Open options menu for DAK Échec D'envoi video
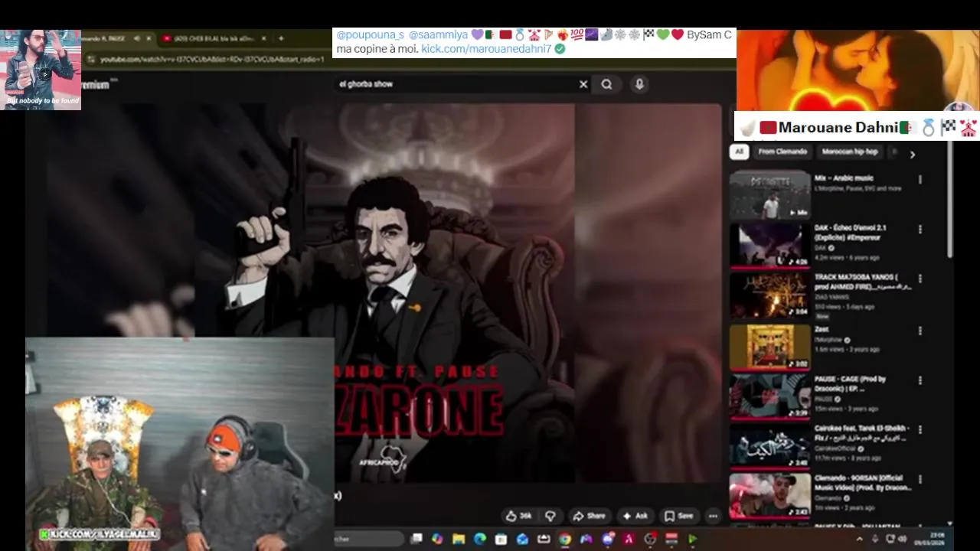Viewport: 980px width, 551px height. (x=920, y=229)
